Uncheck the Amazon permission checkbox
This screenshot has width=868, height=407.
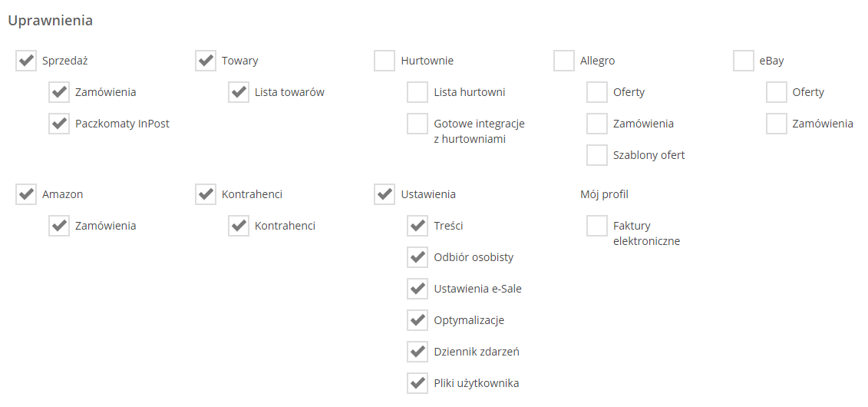26,194
